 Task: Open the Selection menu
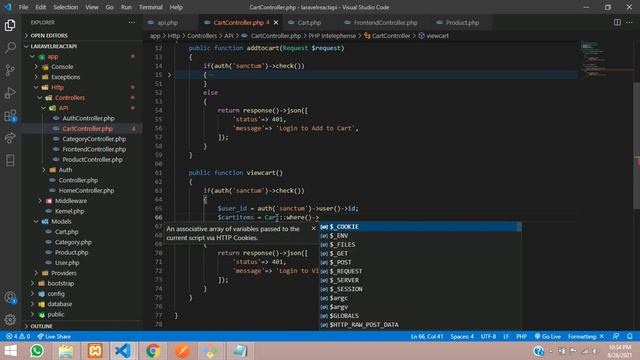coord(65,7)
